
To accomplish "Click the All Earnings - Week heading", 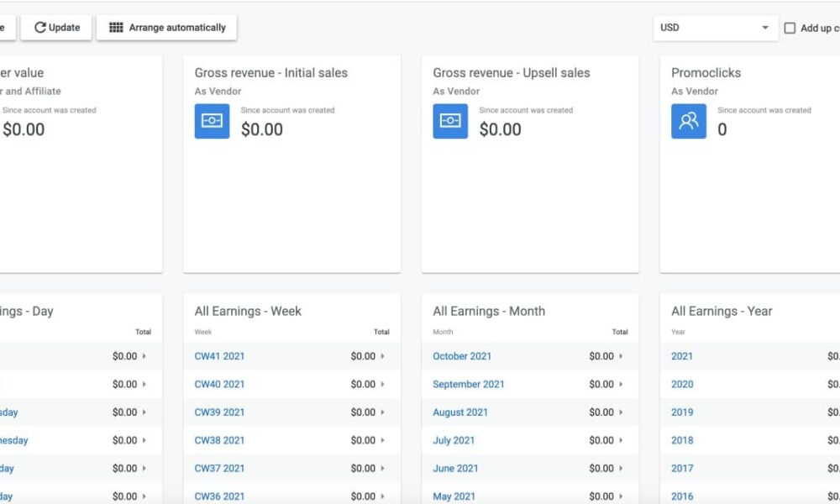I will tap(248, 311).
